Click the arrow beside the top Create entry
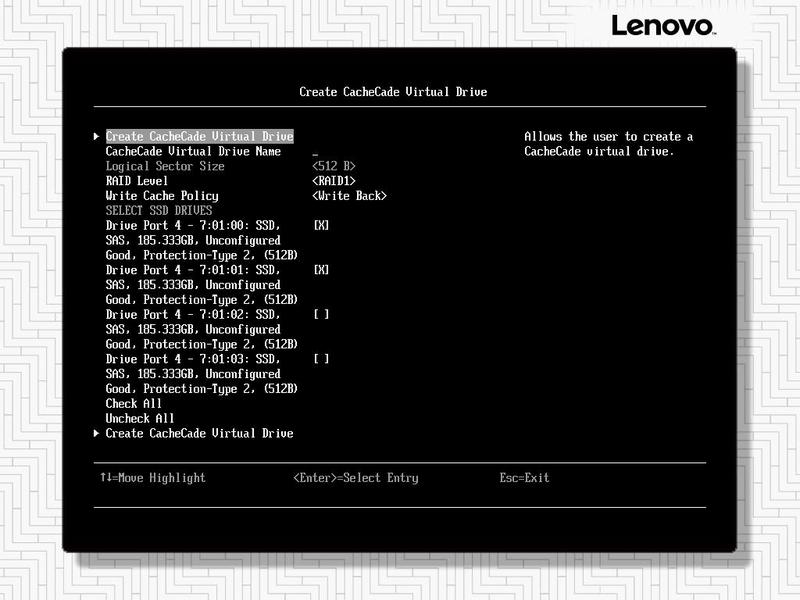 (96, 137)
